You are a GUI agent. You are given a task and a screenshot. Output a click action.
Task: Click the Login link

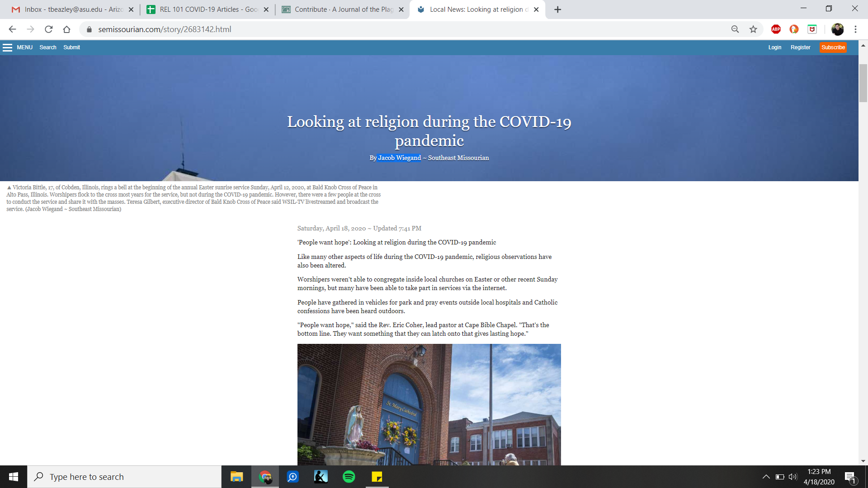(774, 47)
